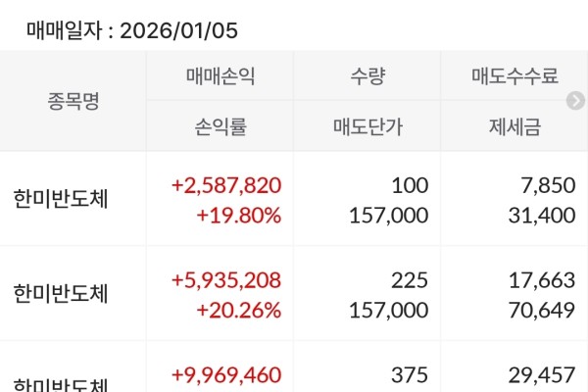This screenshot has height=392, width=588.
Task: Click the 제세금 column header
Action: click(514, 124)
